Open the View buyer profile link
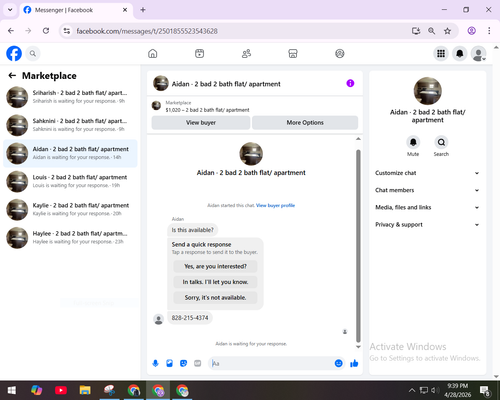Viewport: 500px width, 400px height. 275,205
